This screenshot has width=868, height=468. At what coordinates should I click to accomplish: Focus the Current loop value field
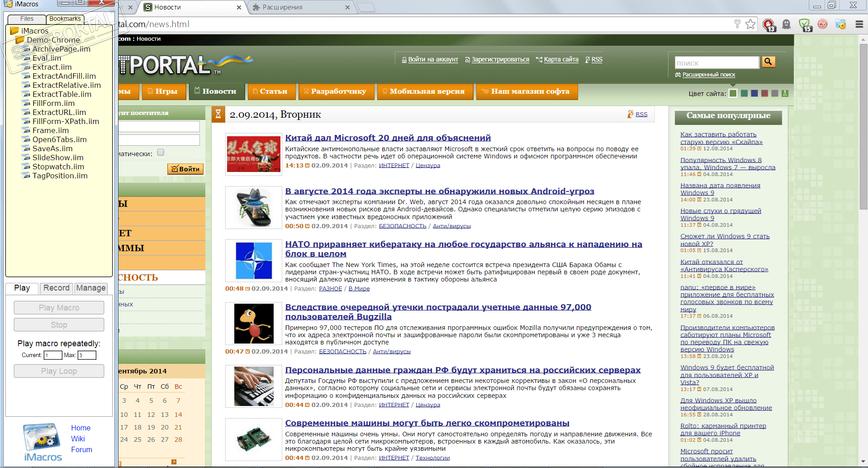[53, 355]
